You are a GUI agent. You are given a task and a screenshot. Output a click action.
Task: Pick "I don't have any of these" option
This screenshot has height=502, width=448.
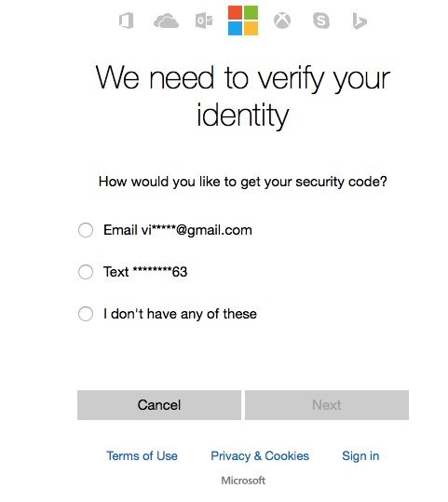(86, 314)
